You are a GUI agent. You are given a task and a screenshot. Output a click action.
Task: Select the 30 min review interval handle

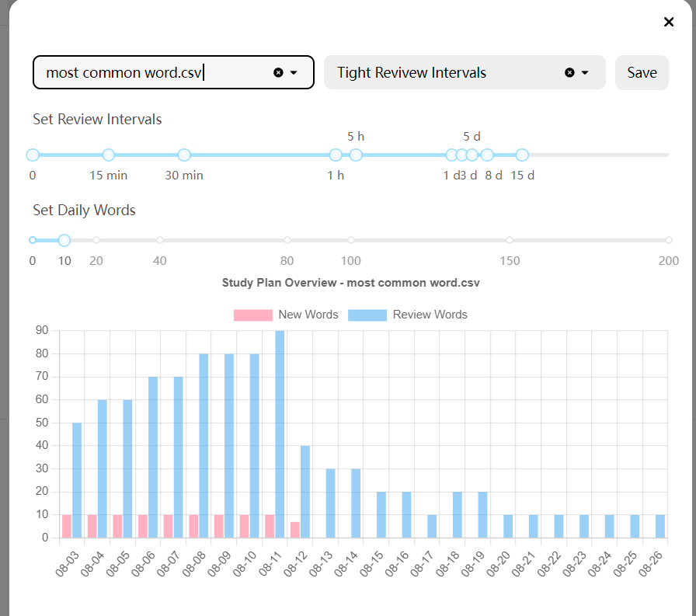(184, 155)
